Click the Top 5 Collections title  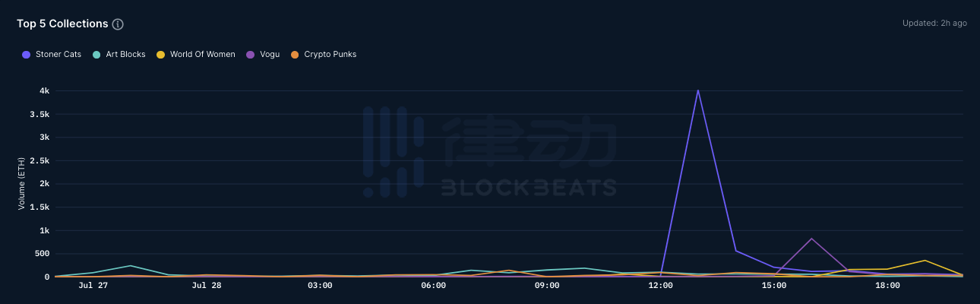click(x=62, y=24)
